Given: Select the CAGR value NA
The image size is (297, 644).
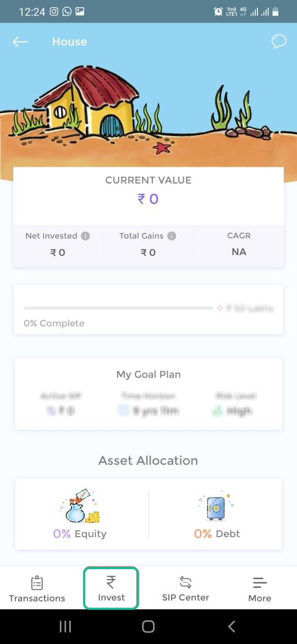Looking at the screenshot, I should [239, 252].
